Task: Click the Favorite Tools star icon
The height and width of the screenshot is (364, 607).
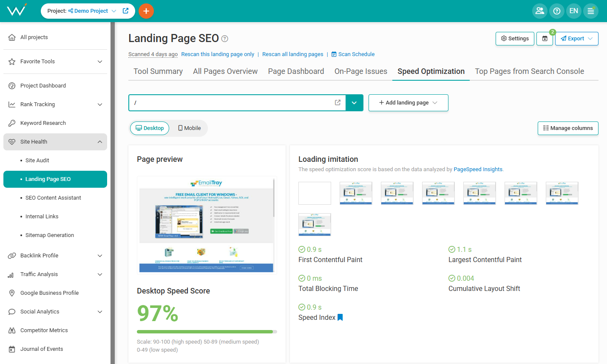Action: point(12,62)
